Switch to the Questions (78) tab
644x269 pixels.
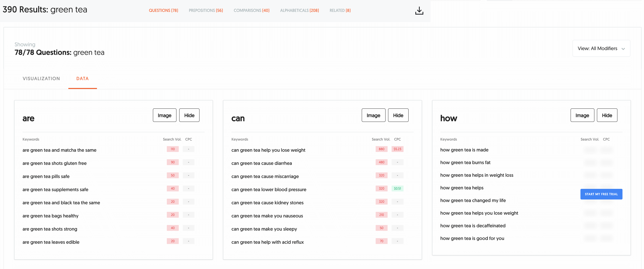pos(164,10)
